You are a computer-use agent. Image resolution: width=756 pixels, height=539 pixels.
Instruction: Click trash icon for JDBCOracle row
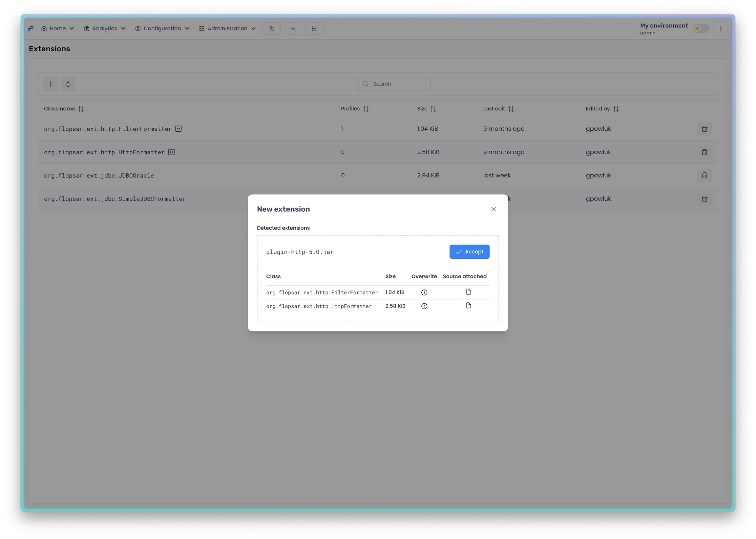pos(704,175)
